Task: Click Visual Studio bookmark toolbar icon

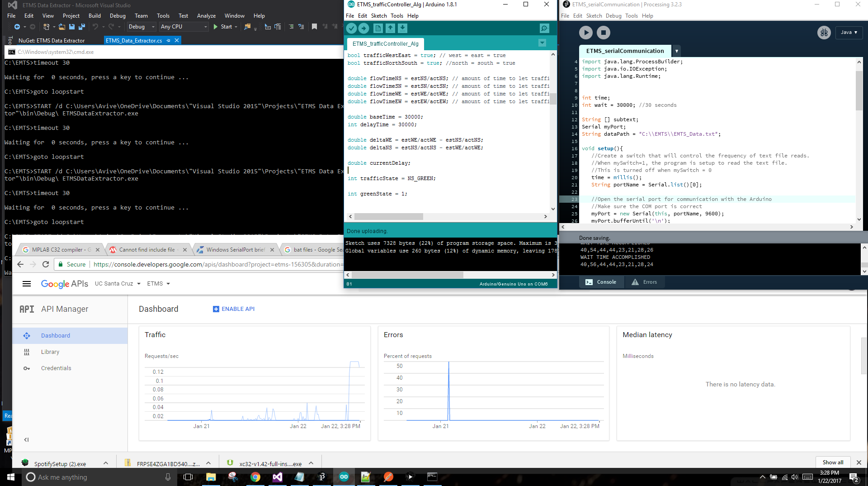Action: click(x=314, y=27)
